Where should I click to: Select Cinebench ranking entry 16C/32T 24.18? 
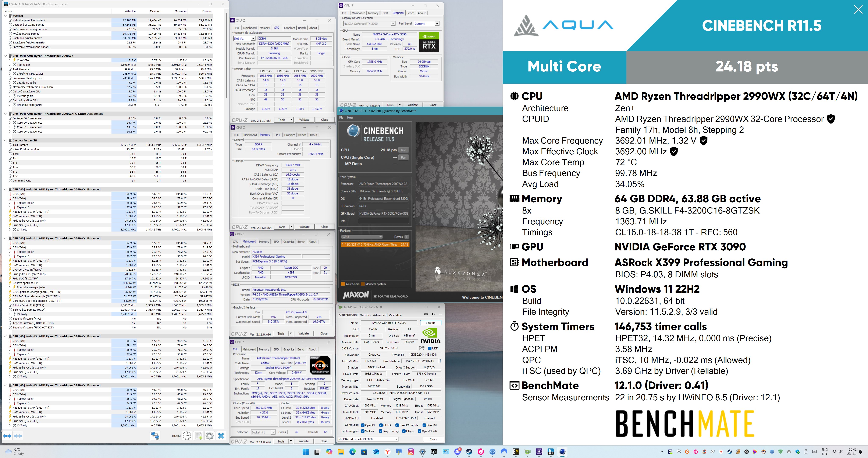tap(375, 244)
